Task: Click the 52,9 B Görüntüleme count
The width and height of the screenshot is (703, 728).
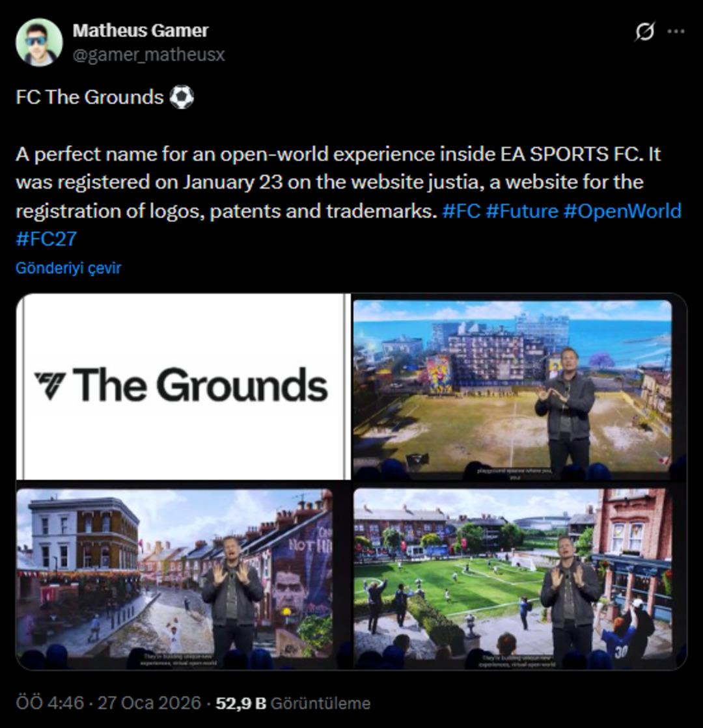Action: coord(293,703)
